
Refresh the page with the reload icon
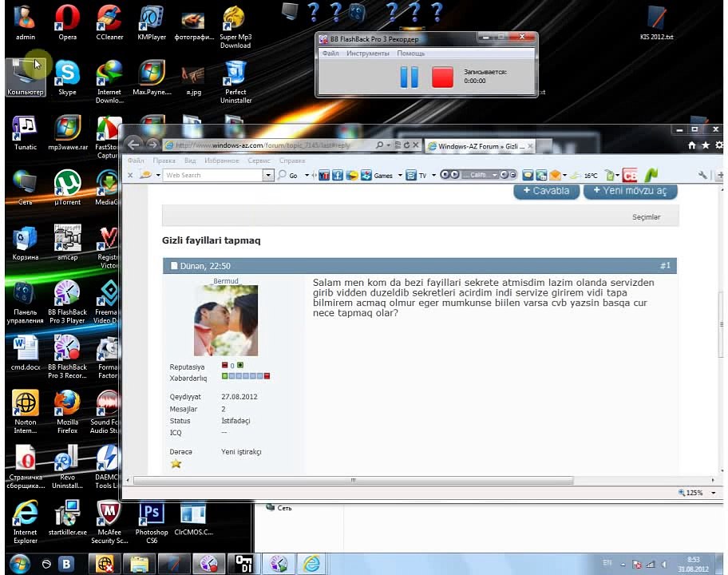(407, 145)
